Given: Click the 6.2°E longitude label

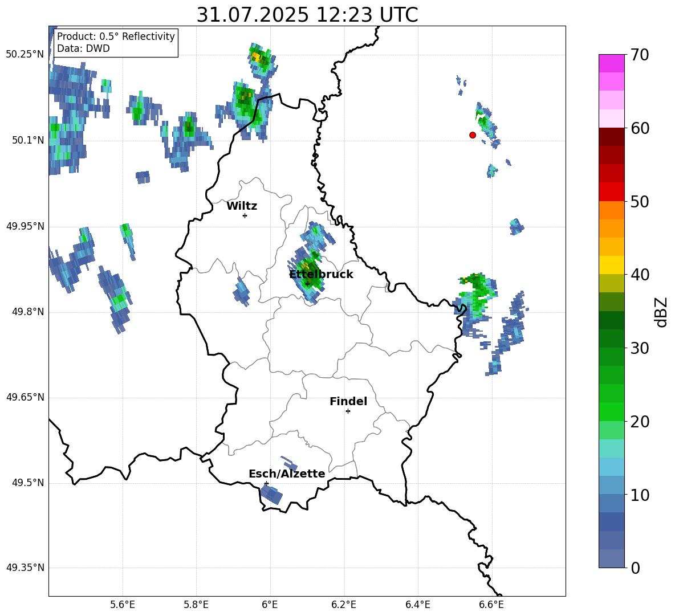Looking at the screenshot, I should (344, 605).
